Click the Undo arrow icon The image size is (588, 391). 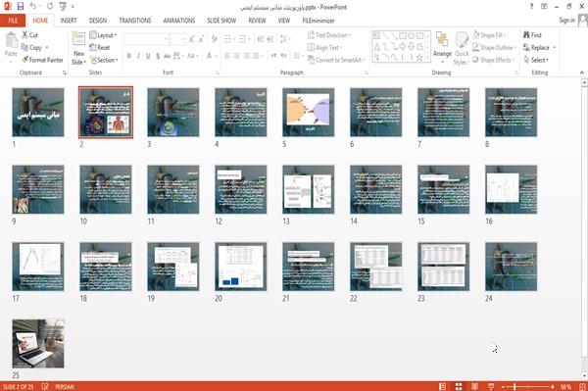coord(33,7)
